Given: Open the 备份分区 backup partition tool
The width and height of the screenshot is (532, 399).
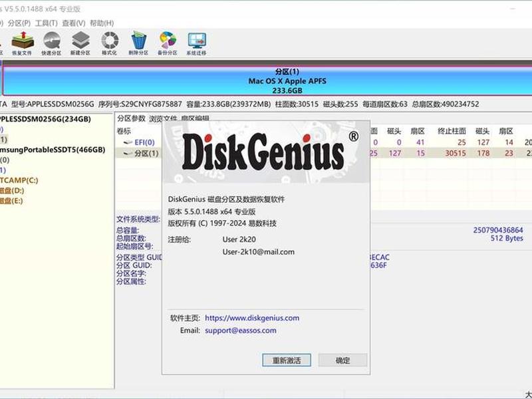Looking at the screenshot, I should tap(168, 43).
